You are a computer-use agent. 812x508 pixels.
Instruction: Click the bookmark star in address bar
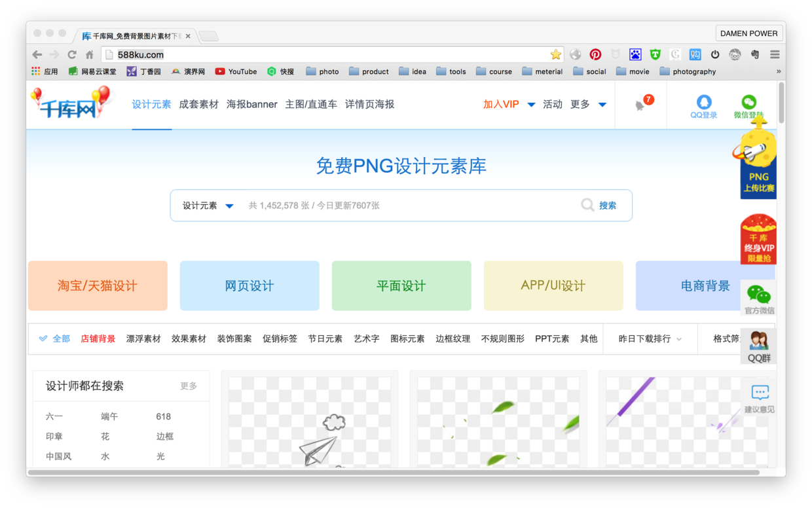tap(556, 54)
